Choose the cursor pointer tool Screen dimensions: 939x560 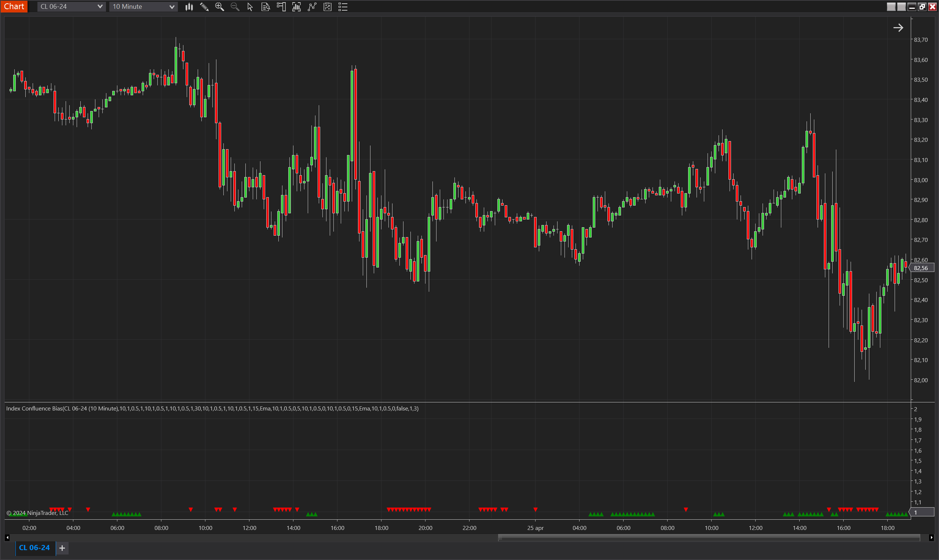(x=250, y=7)
